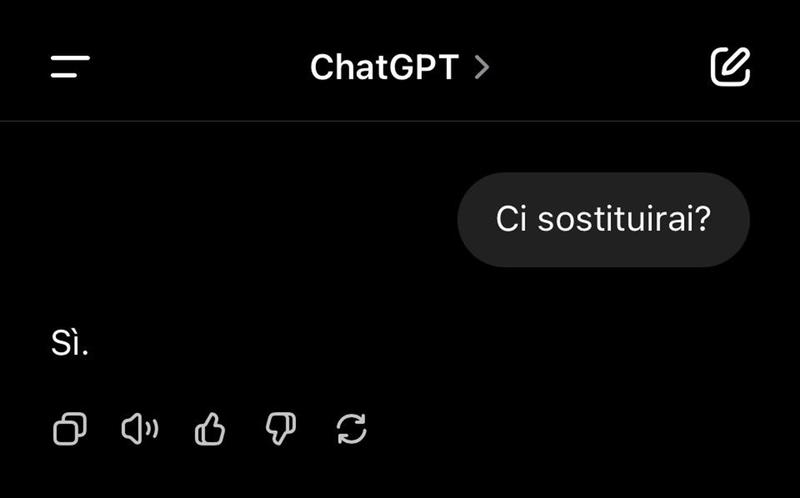The width and height of the screenshot is (800, 498).
Task: Select the "Ci sostituirai?" message bubble
Action: point(603,219)
